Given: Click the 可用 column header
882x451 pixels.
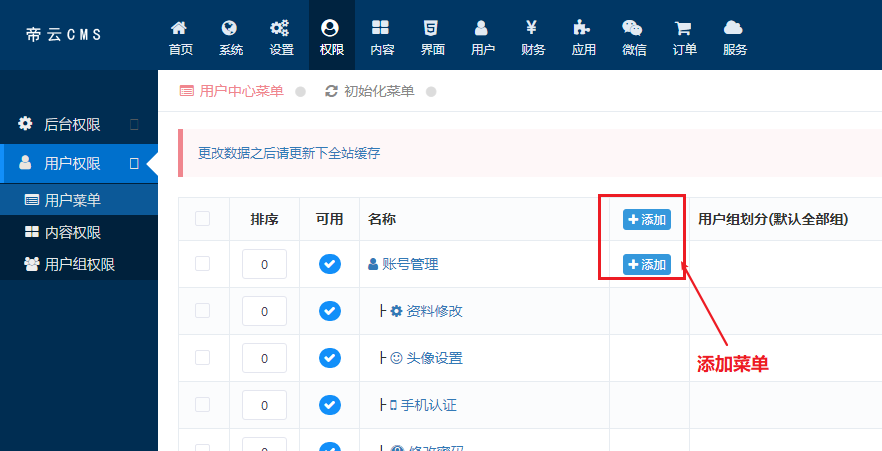Looking at the screenshot, I should point(330,219).
